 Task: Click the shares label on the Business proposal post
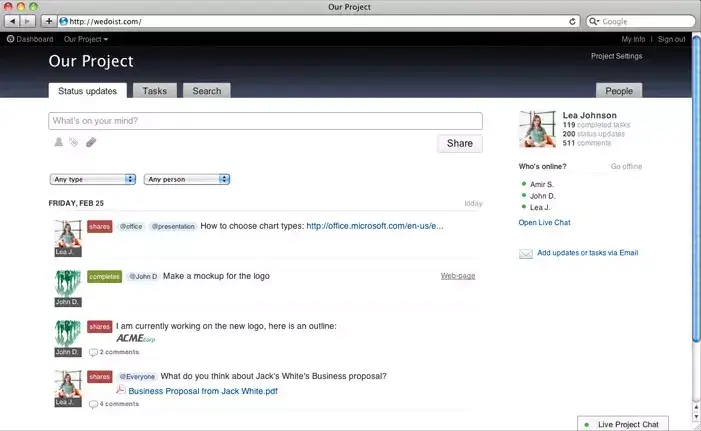(100, 376)
